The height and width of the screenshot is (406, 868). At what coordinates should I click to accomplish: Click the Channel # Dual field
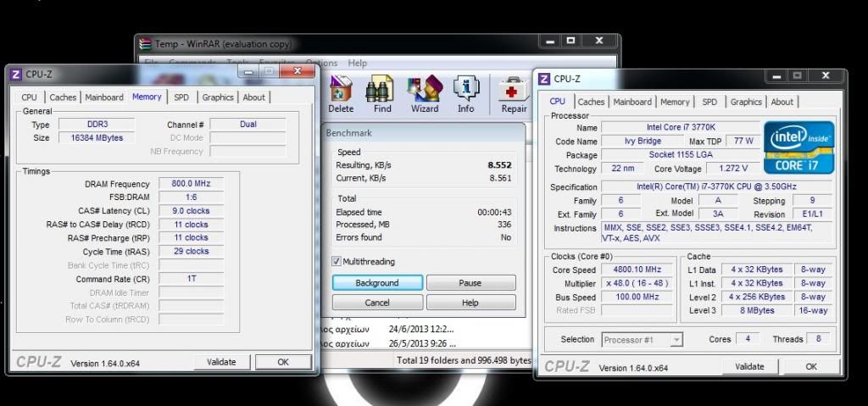(248, 125)
